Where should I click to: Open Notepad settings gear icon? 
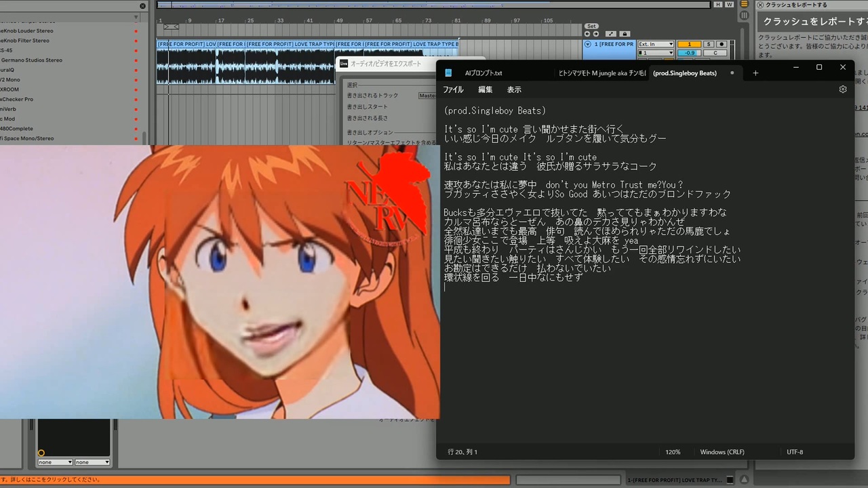843,89
